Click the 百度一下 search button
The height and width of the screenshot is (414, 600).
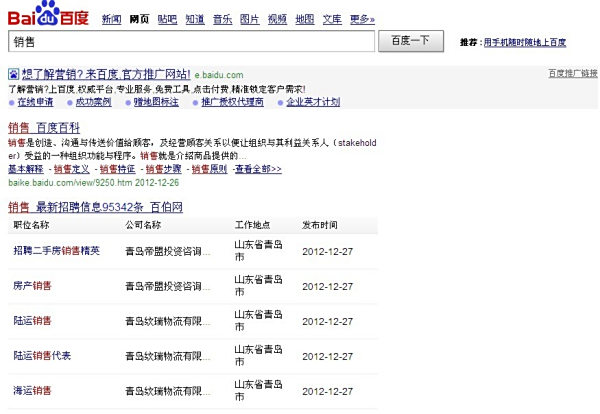point(411,41)
